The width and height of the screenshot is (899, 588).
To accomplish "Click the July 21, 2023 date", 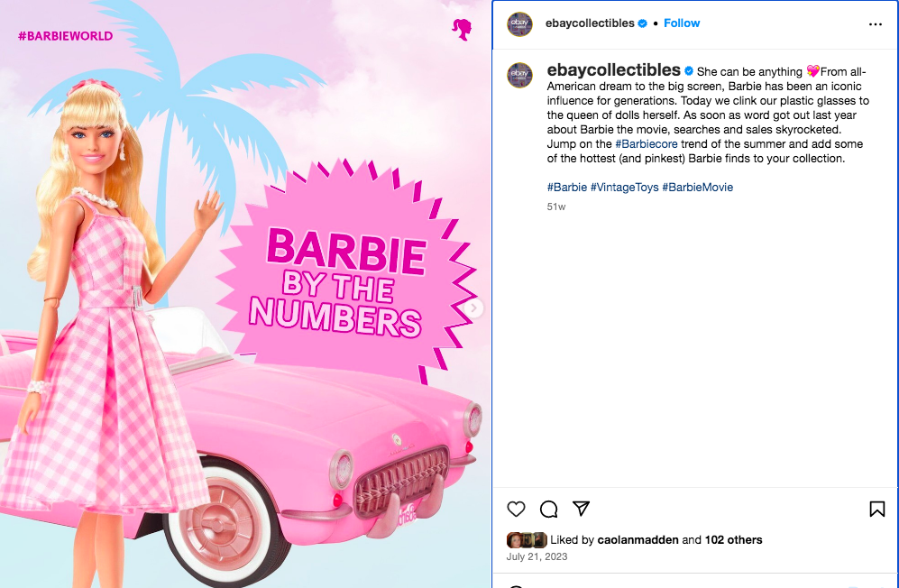I will (537, 556).
